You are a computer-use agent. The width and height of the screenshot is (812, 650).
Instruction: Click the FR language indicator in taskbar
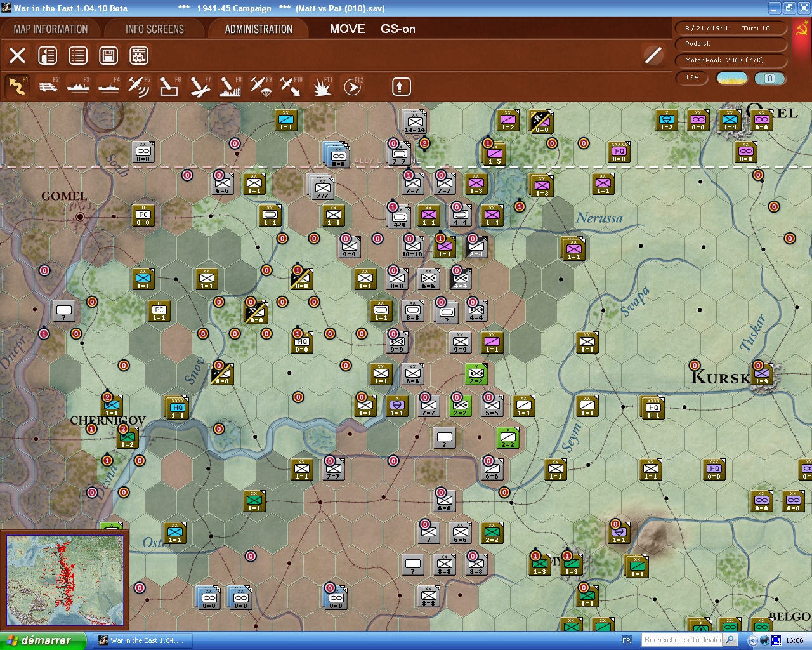627,640
